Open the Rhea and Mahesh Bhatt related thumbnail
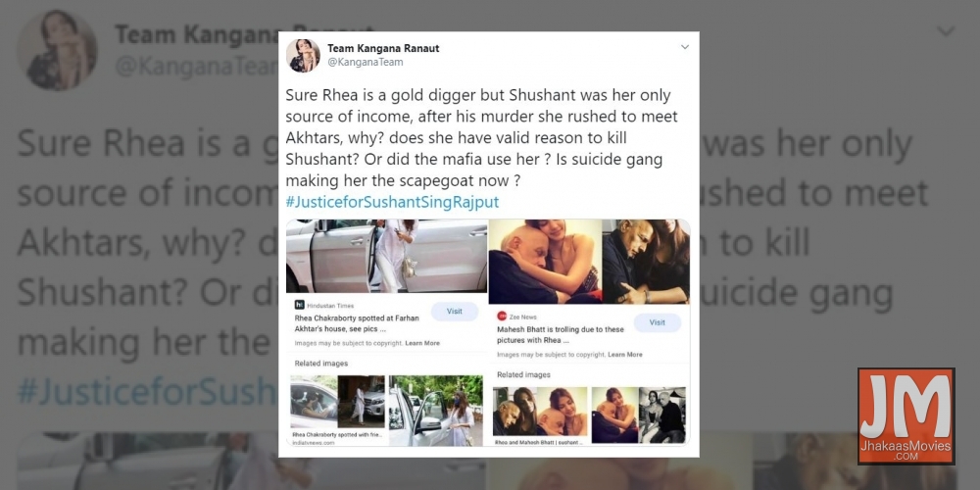The width and height of the screenshot is (980, 490). 540,415
